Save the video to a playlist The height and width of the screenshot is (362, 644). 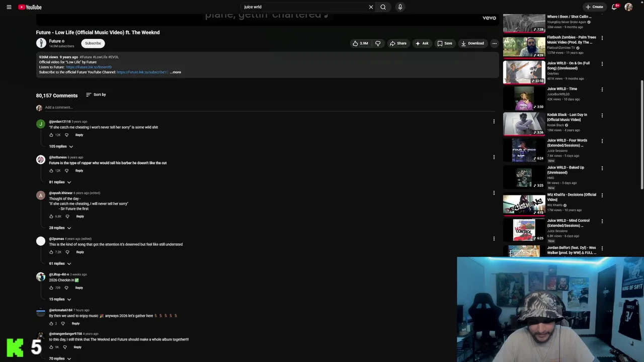[x=445, y=43]
